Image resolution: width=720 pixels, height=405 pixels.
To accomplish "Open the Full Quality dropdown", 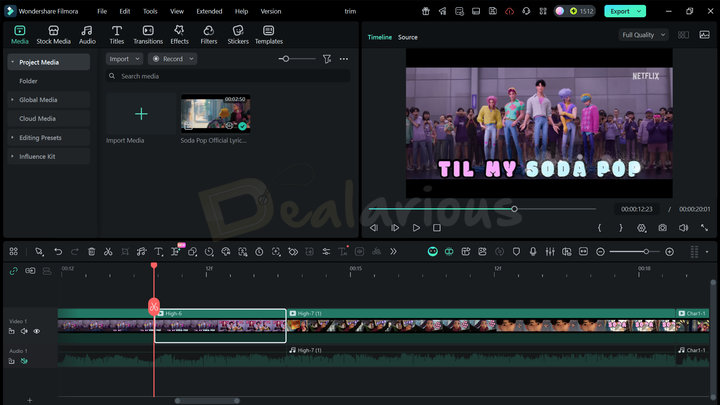I will click(x=642, y=35).
